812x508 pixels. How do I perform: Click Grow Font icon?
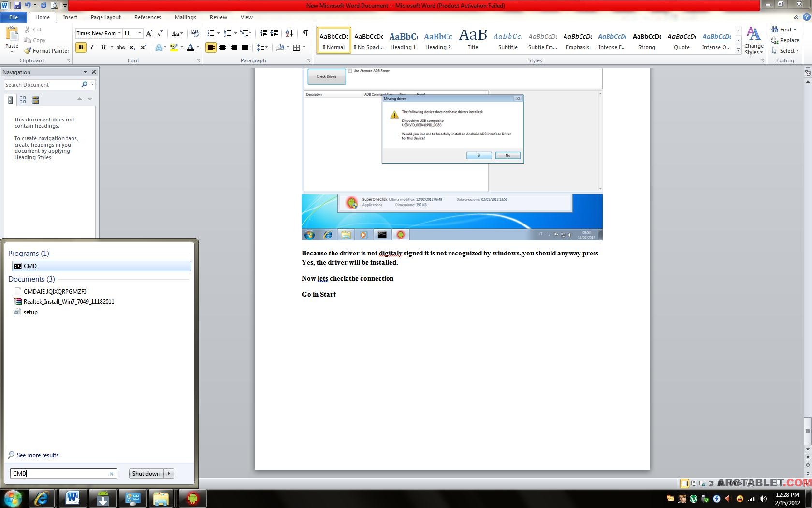149,33
